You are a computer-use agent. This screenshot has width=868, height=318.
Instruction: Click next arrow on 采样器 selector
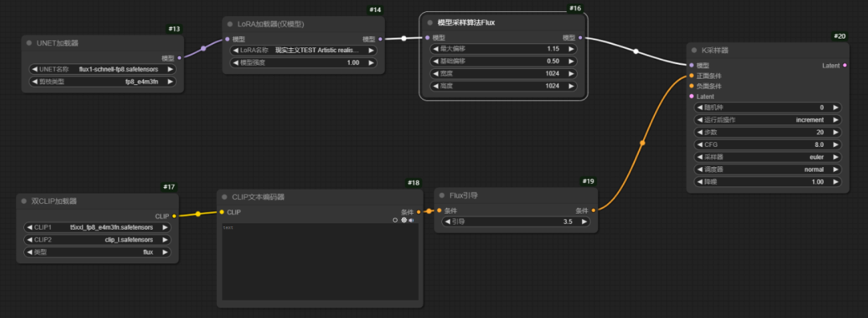point(835,157)
